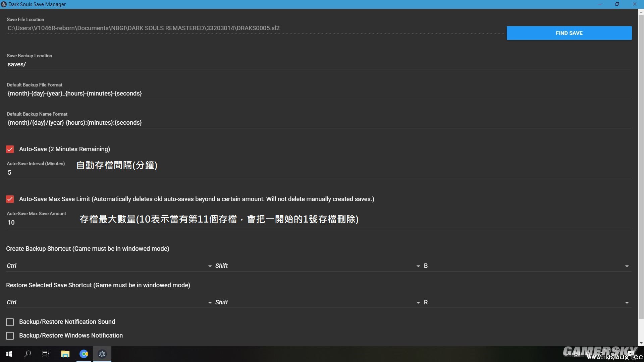Screen dimensions: 644x362
Task: Click the FIND SAVE button
Action: pyautogui.click(x=569, y=33)
